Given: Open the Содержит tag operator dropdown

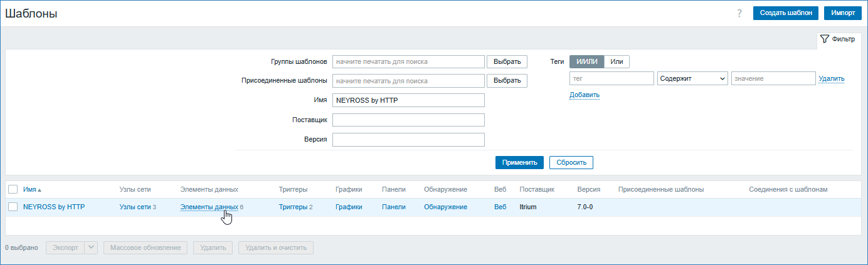Looking at the screenshot, I should [x=692, y=78].
